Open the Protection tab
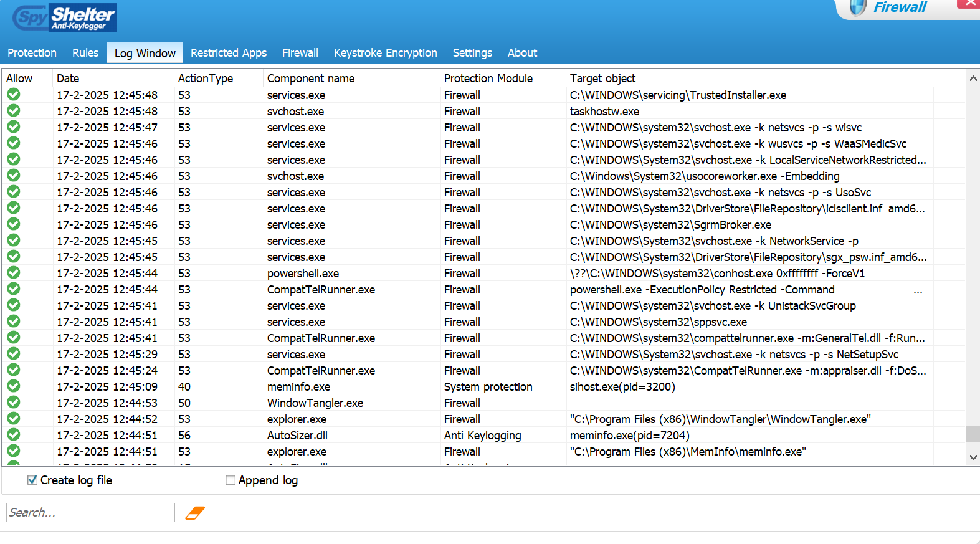Image resolution: width=980 pixels, height=544 pixels. click(32, 53)
